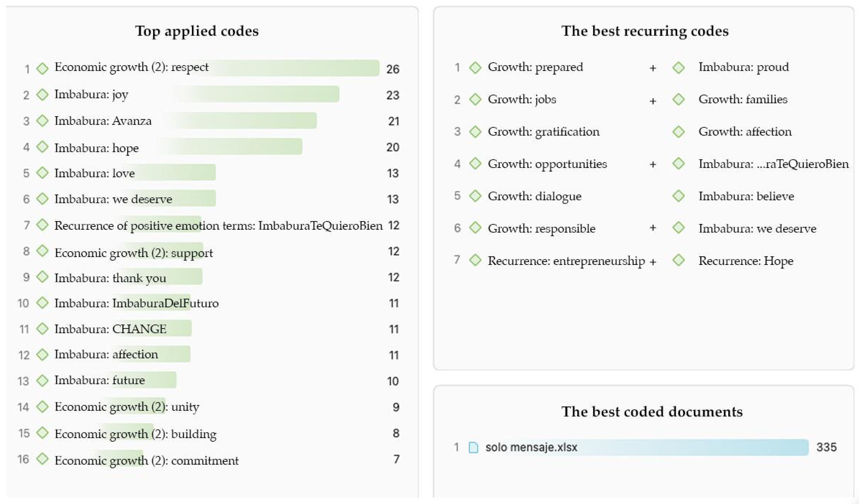The height and width of the screenshot is (504, 859).
Task: Click the document icon for solo mensaje.xlsx
Action: click(473, 447)
